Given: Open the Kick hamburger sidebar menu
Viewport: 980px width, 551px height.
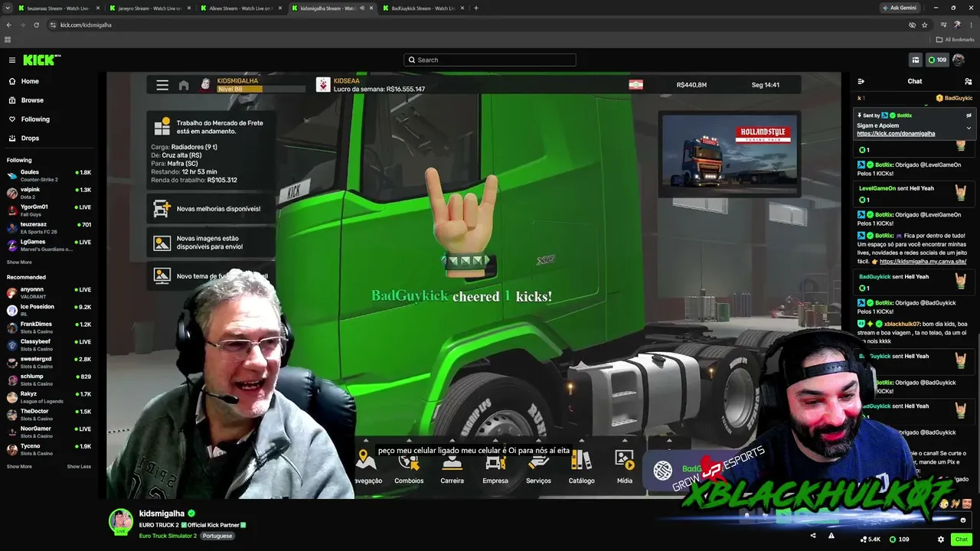Looking at the screenshot, I should 12,60.
